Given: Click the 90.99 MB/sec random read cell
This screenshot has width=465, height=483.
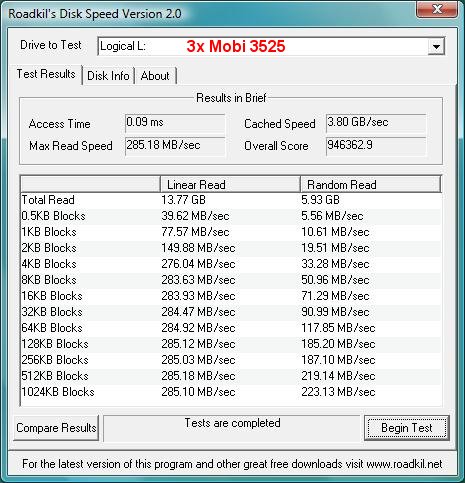Looking at the screenshot, I should coord(335,312).
